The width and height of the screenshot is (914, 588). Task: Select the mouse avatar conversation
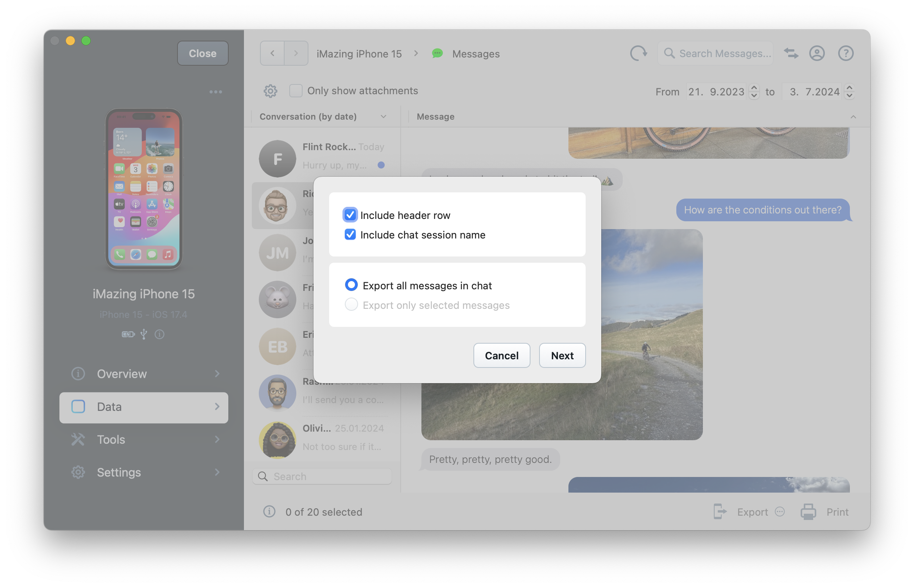(277, 299)
